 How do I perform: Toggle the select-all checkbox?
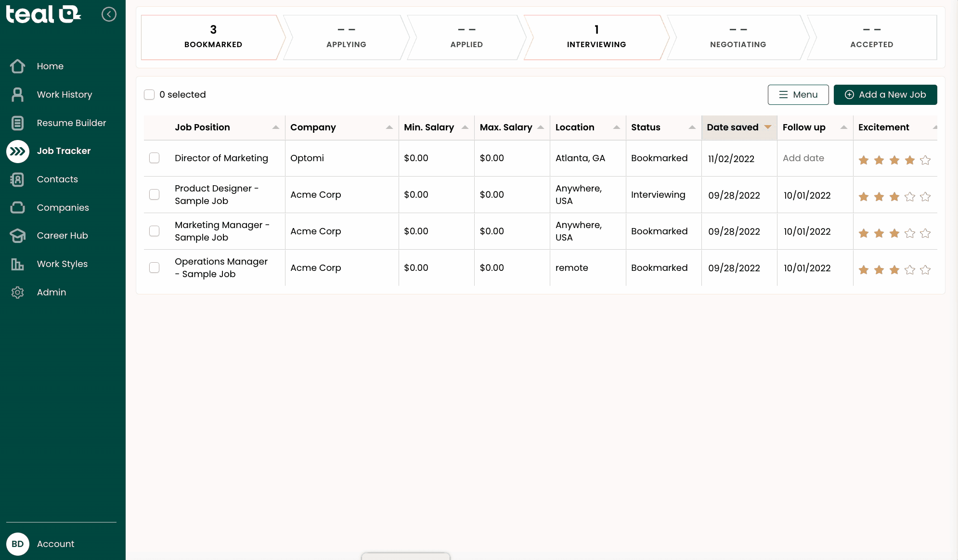(149, 95)
